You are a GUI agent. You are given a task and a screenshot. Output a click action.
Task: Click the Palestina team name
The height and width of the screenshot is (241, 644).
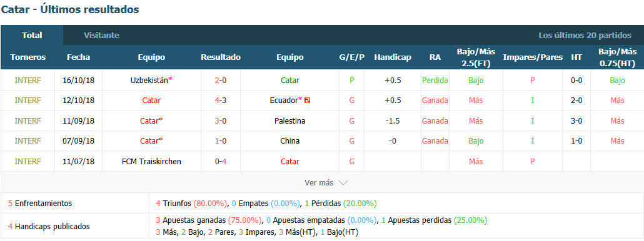coord(290,121)
